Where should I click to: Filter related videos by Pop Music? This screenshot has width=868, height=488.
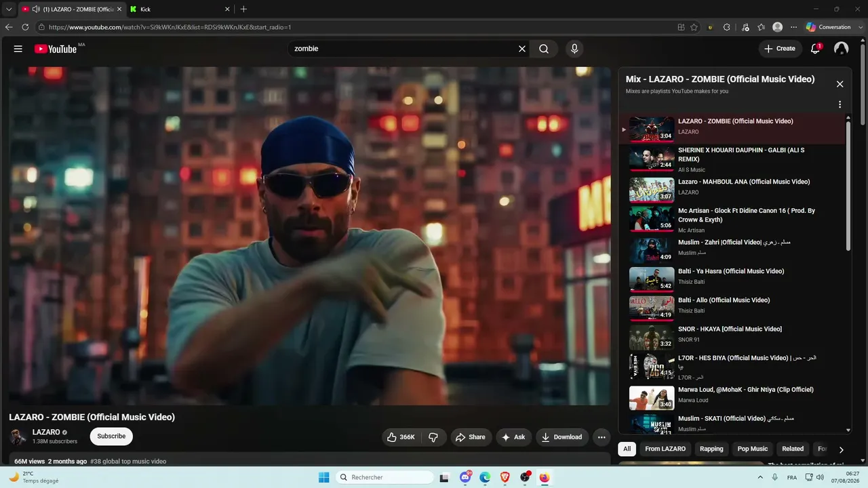point(753,449)
